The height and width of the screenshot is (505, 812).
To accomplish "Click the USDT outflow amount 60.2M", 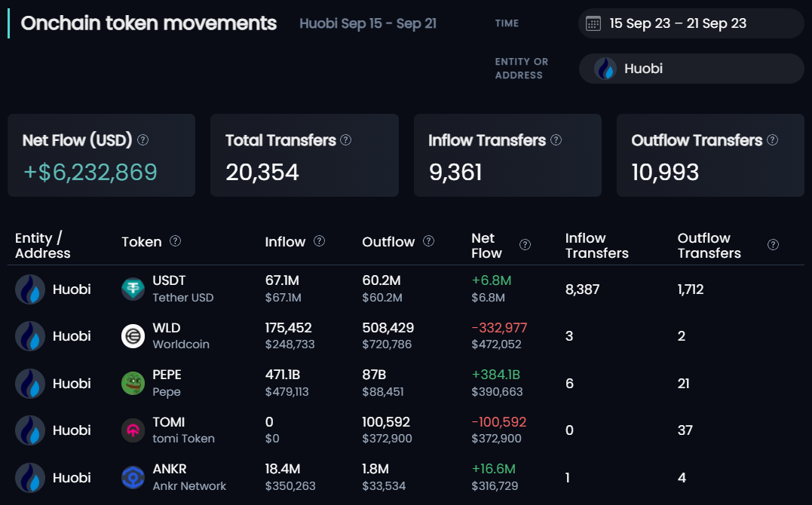I will pyautogui.click(x=381, y=280).
